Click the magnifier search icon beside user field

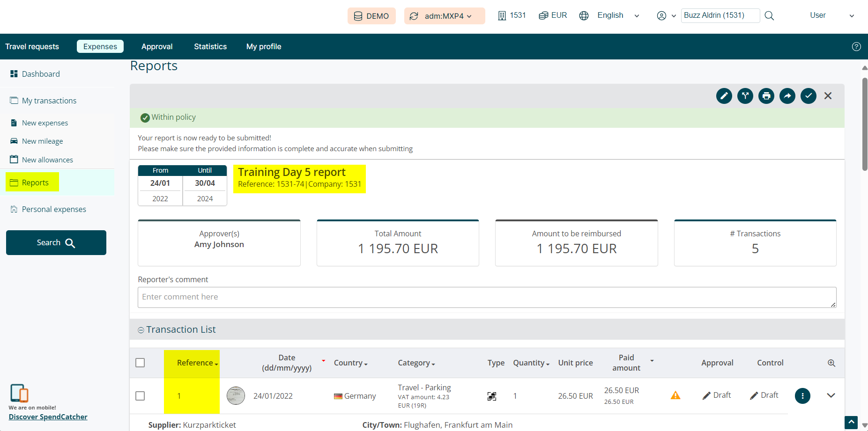pos(769,16)
